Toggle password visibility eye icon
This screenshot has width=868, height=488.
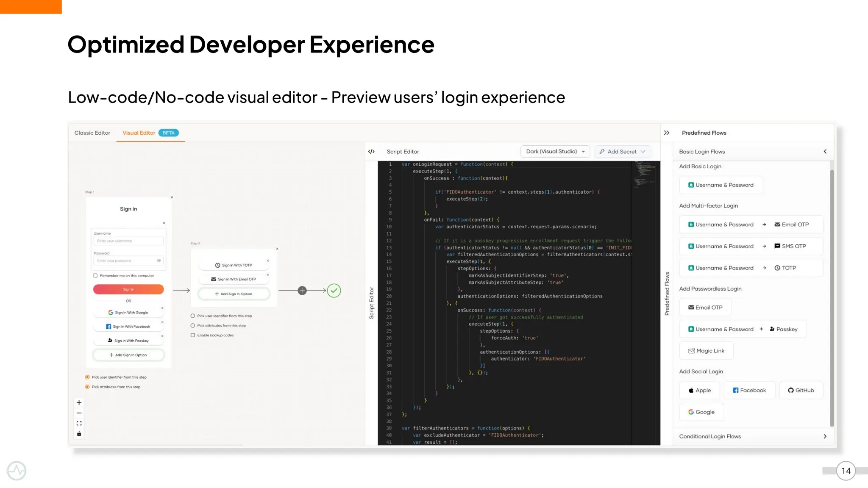[159, 261]
